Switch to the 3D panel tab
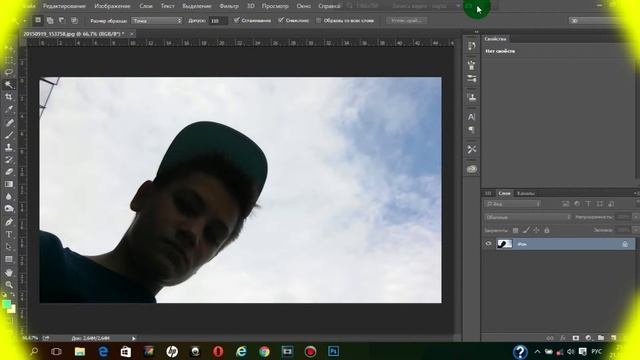 (488, 193)
